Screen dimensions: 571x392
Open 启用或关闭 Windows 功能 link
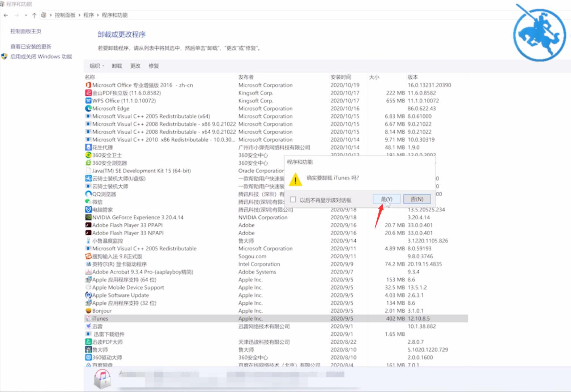click(41, 56)
